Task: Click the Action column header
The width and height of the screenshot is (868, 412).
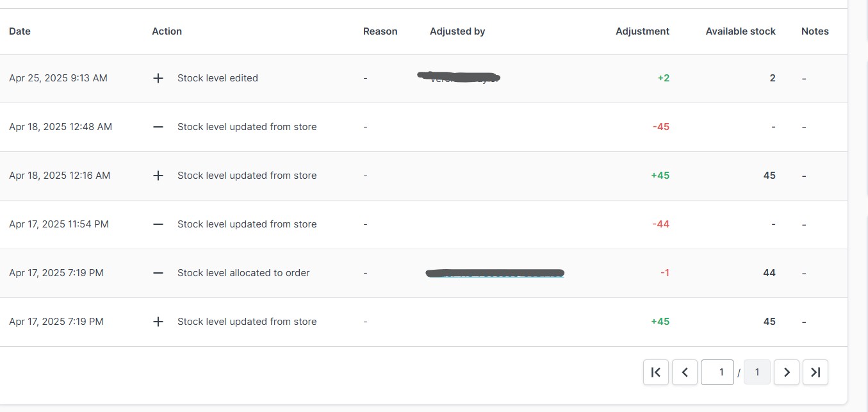Action: point(167,31)
